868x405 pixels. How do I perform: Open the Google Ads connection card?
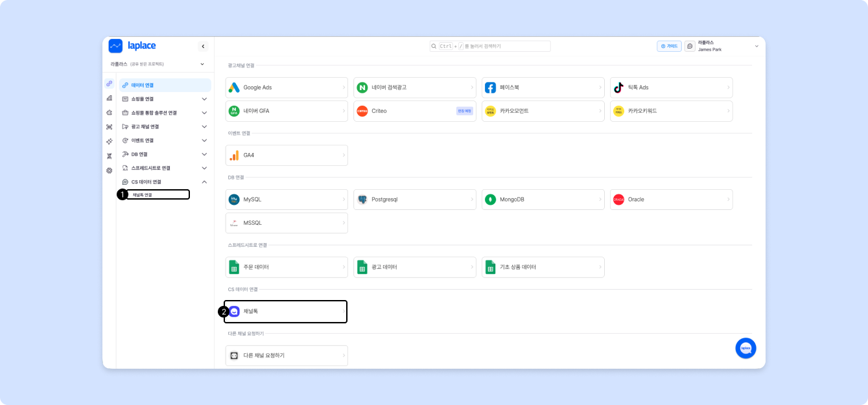click(287, 87)
